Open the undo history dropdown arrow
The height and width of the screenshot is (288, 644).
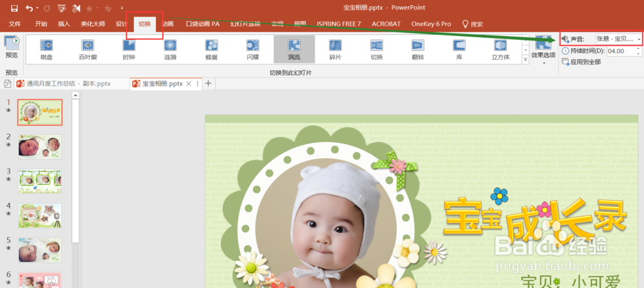click(37, 8)
